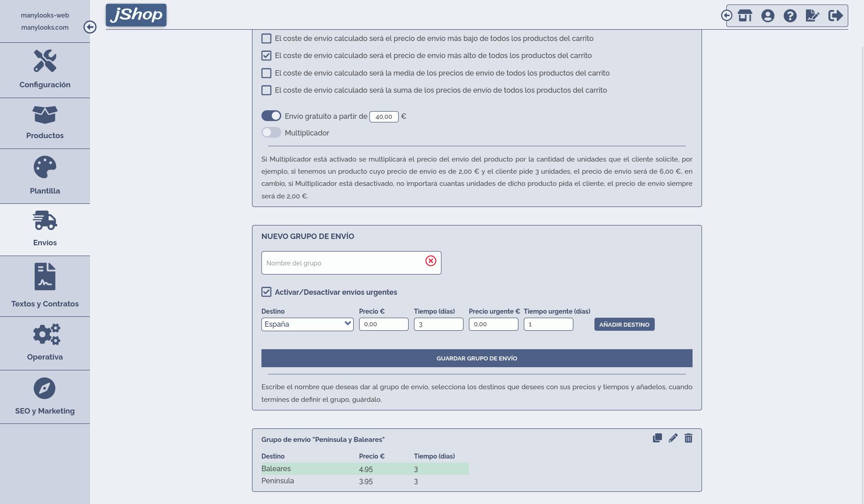The width and height of the screenshot is (864, 504).
Task: Click the Baleares price 4,95
Action: [x=366, y=469]
